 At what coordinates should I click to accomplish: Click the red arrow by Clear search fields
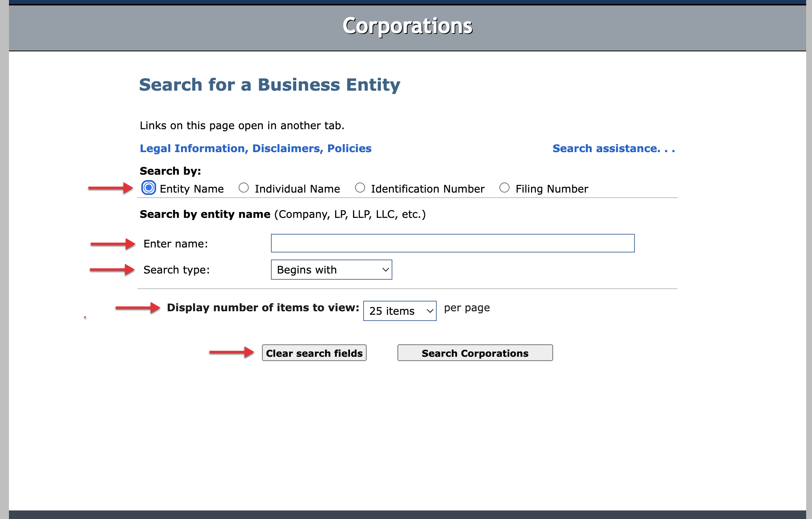point(232,352)
